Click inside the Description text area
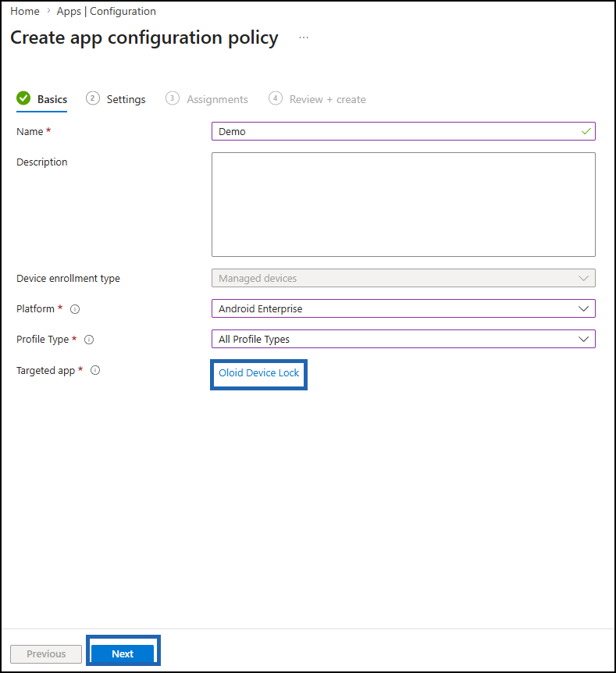This screenshot has height=673, width=616. point(404,205)
